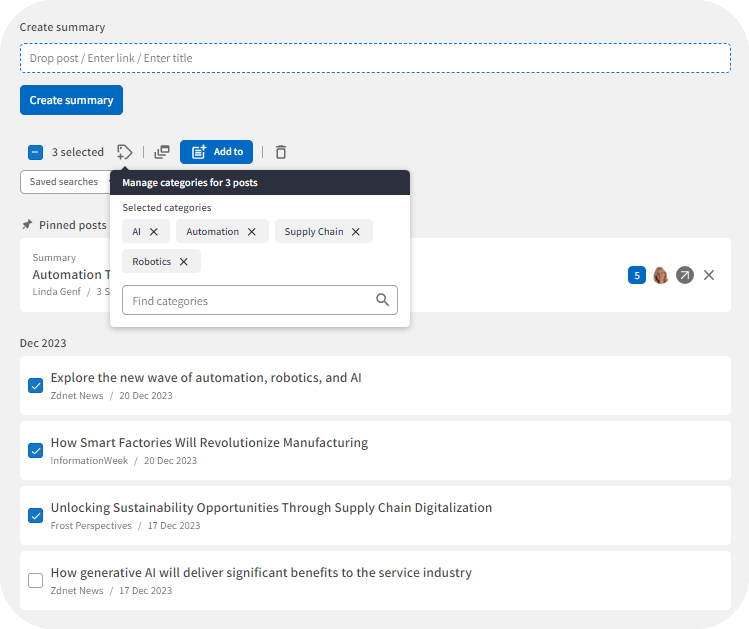Screen dimensions: 749x629
Task: Click the blue 5 count badge
Action: coord(637,275)
